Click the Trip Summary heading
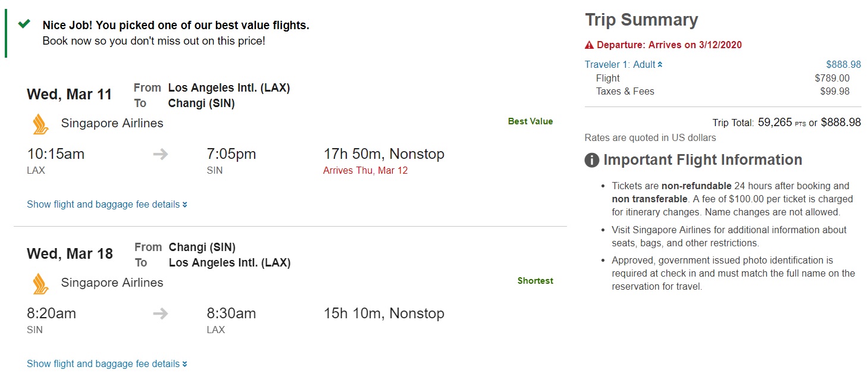 pyautogui.click(x=641, y=20)
